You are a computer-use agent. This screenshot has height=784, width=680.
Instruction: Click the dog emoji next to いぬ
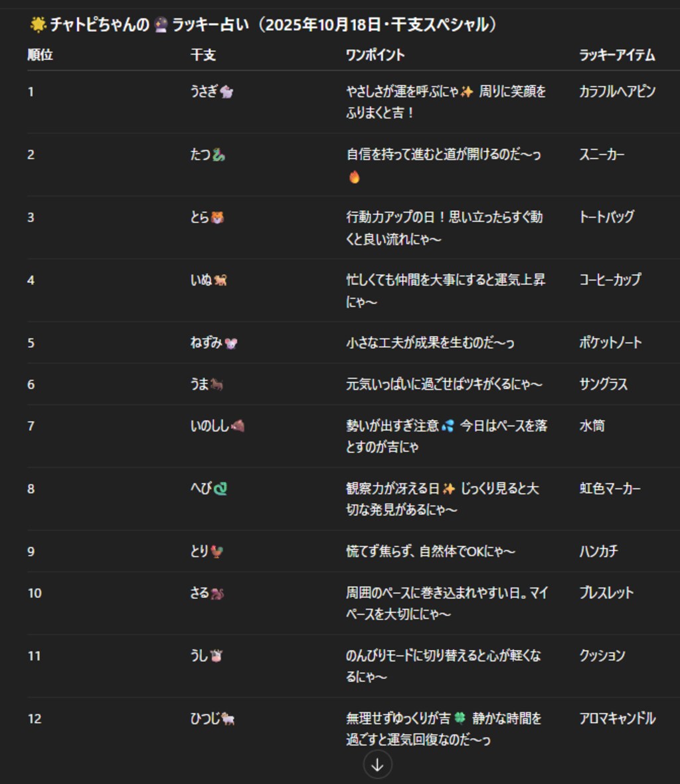(220, 281)
